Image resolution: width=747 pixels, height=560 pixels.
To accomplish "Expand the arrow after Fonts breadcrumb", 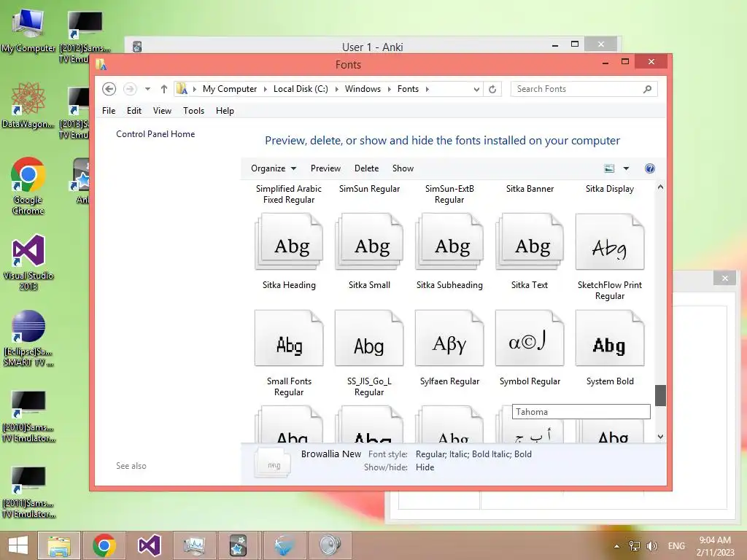I will [427, 89].
